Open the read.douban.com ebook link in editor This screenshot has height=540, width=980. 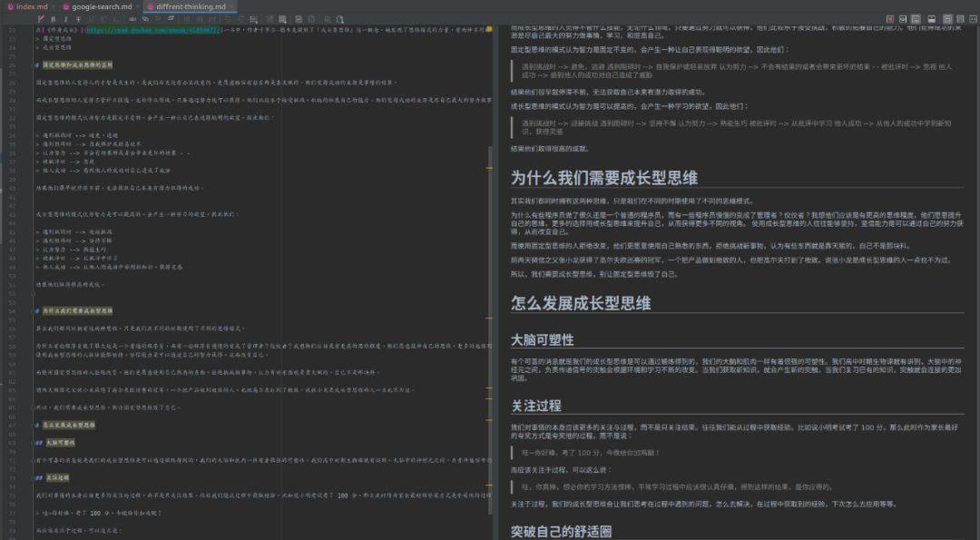152,29
